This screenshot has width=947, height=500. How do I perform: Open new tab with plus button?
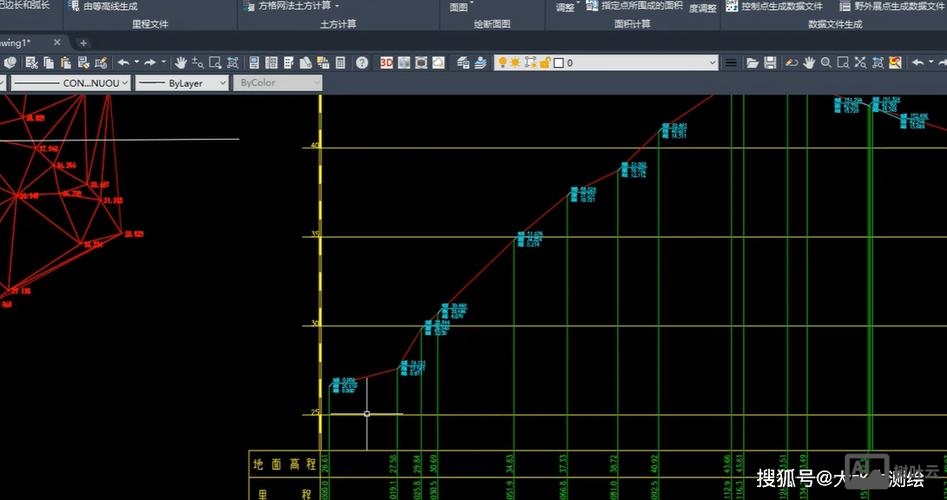pos(83,43)
